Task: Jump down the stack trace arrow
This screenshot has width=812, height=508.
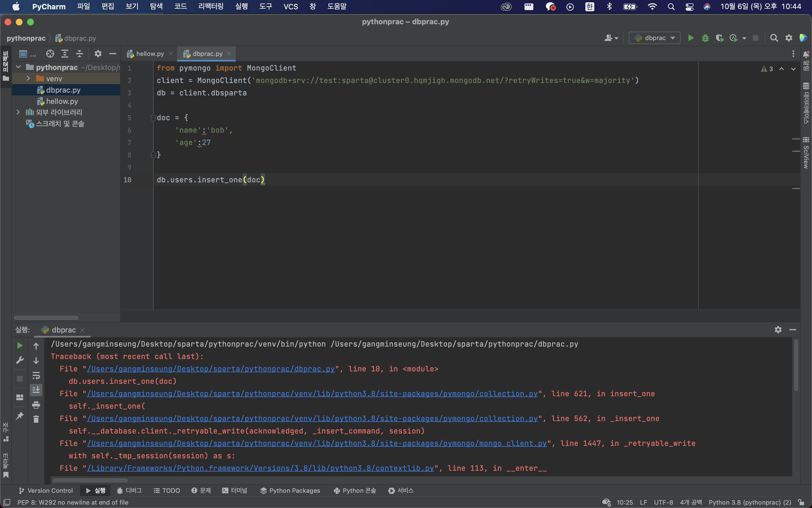Action: pyautogui.click(x=36, y=360)
